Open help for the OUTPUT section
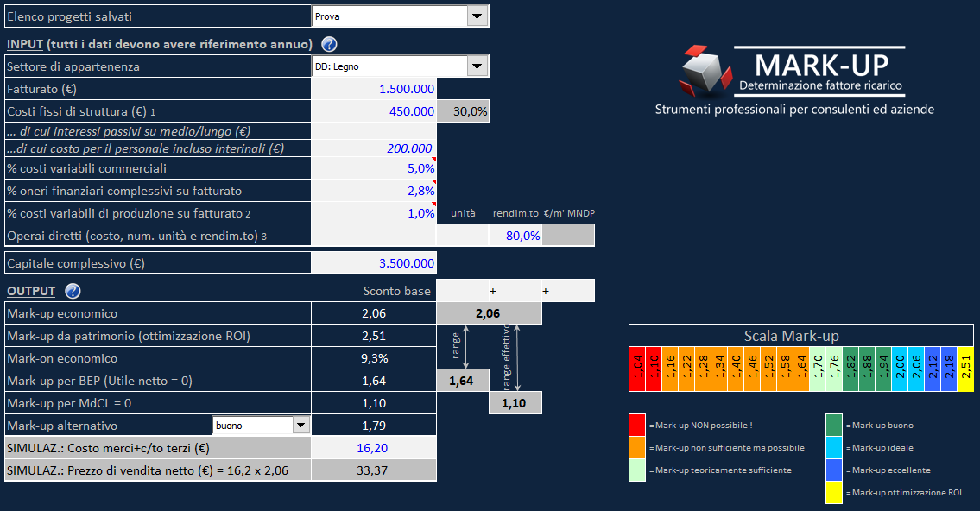The height and width of the screenshot is (511, 980). click(73, 291)
